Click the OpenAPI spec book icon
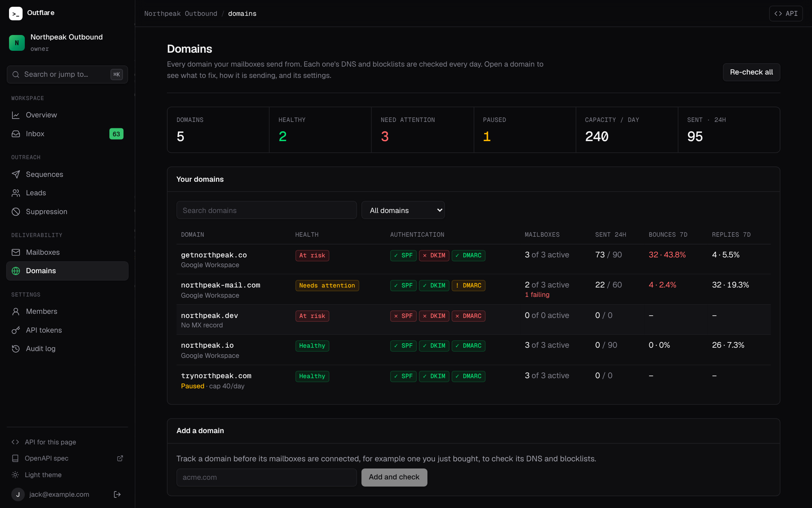 pos(15,458)
